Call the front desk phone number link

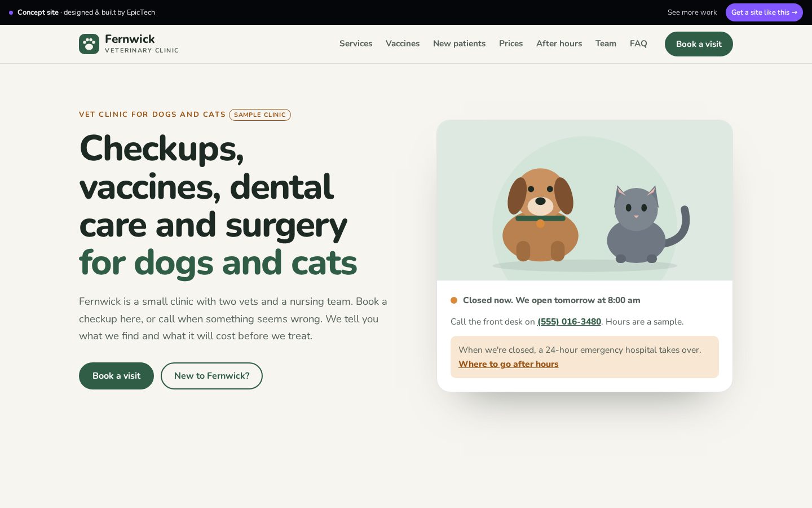(x=569, y=322)
